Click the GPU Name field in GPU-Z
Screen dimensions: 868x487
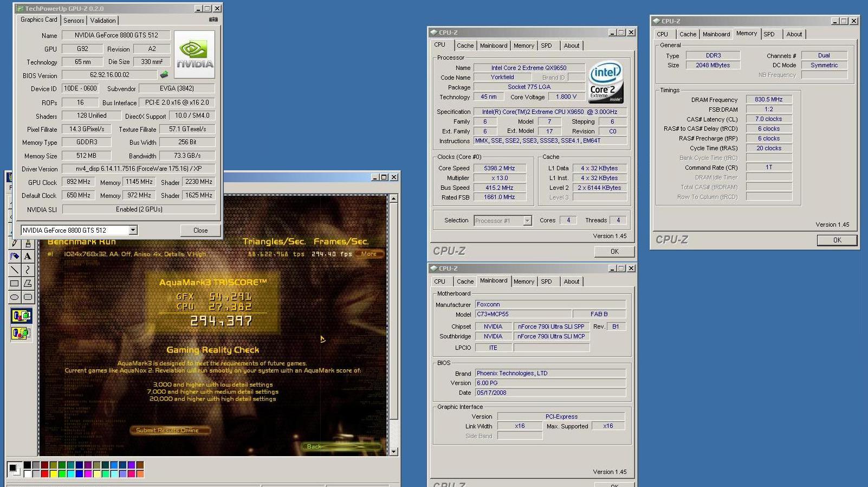point(116,35)
